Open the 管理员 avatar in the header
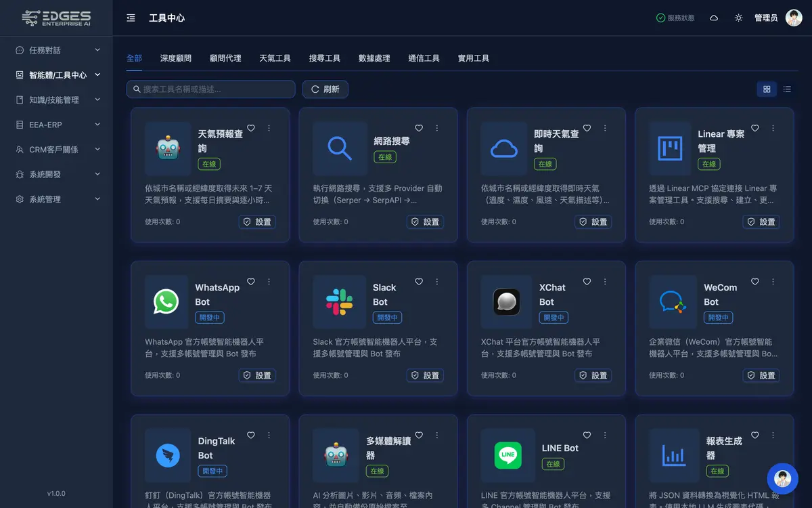812x508 pixels. [x=794, y=18]
